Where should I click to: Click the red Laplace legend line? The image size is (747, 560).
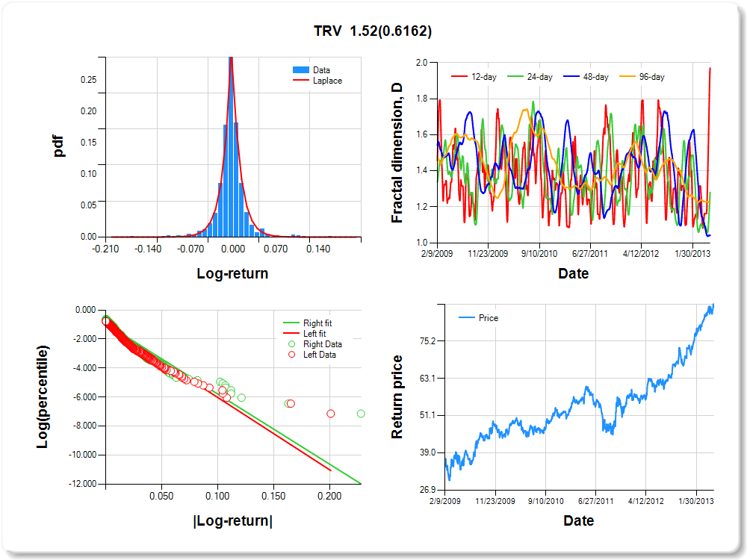pos(300,81)
